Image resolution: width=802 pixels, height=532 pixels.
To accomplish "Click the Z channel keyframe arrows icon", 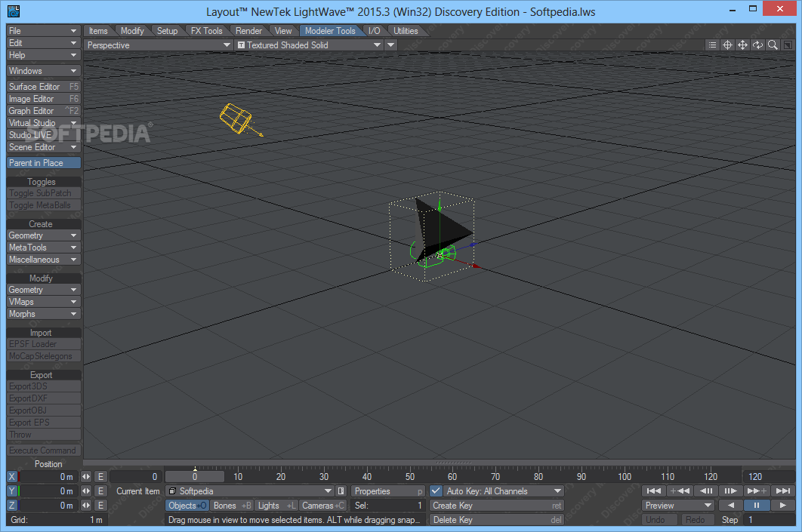I will pyautogui.click(x=86, y=505).
